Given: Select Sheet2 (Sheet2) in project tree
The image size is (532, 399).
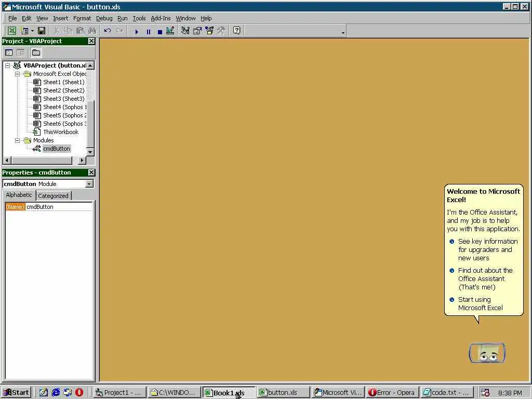Looking at the screenshot, I should click(x=63, y=90).
